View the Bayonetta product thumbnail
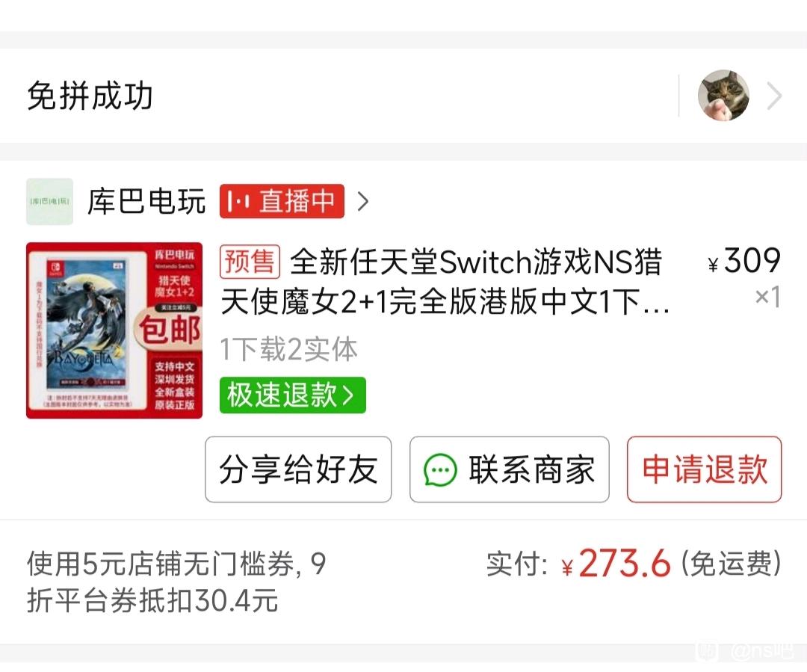Viewport: 807px width, 672px height. [x=114, y=330]
